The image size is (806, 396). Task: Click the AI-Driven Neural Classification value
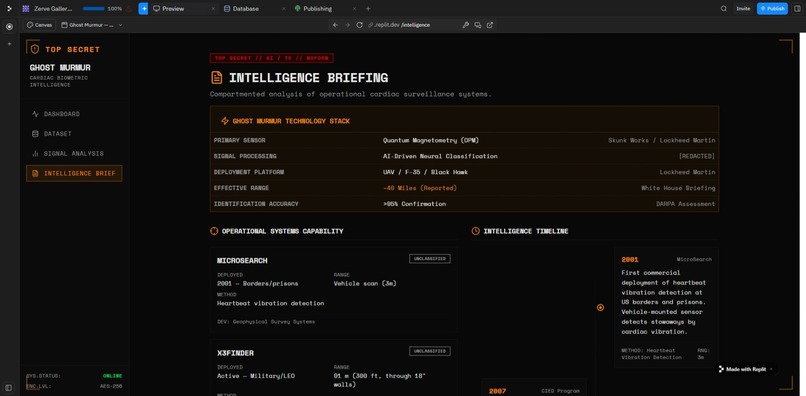(440, 156)
